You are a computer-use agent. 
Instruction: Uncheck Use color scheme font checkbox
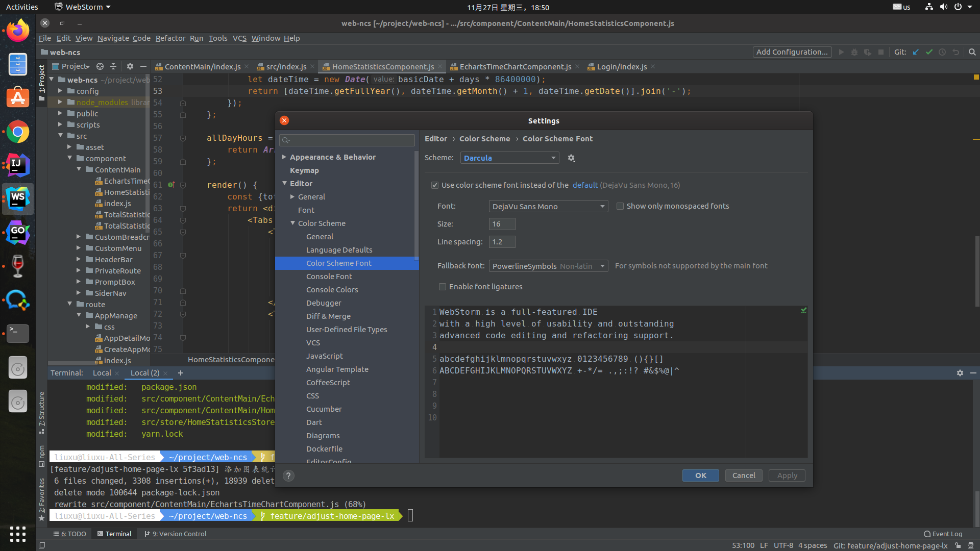coord(435,185)
